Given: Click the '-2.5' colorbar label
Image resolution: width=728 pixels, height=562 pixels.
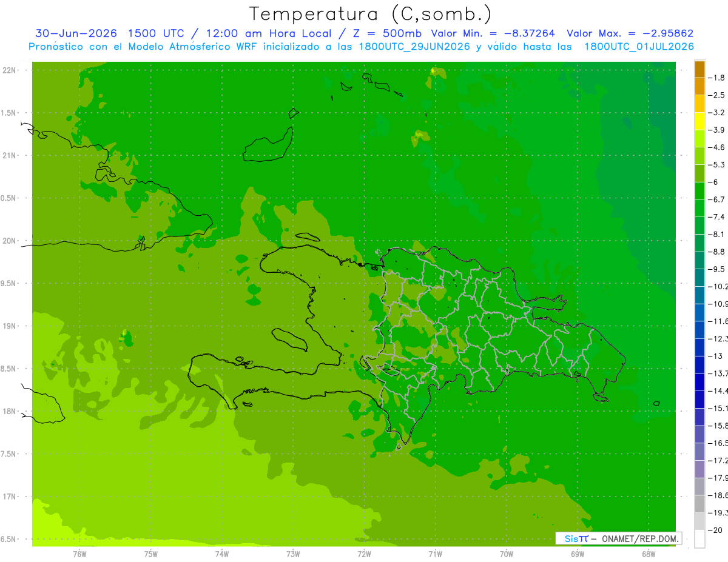Looking at the screenshot, I should [x=717, y=95].
